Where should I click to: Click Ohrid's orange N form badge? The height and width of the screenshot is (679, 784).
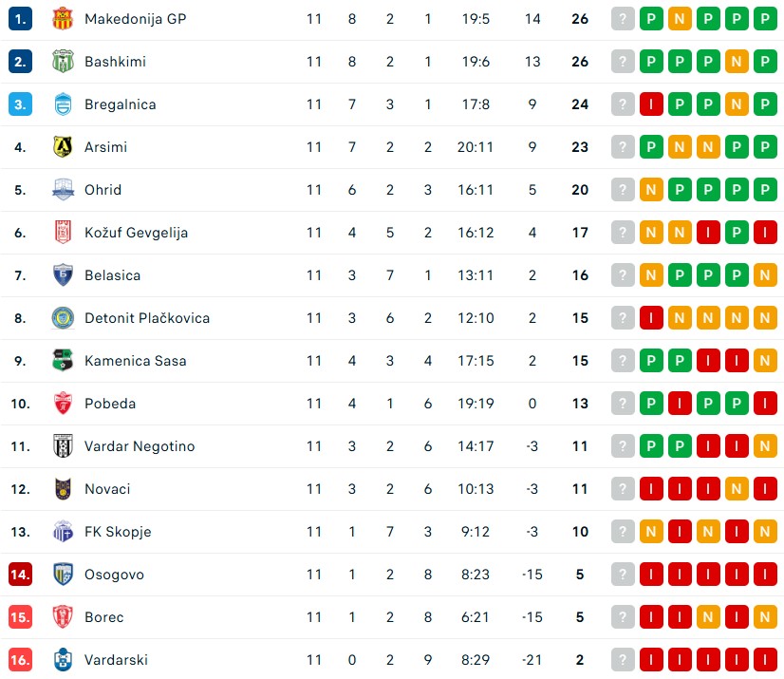(x=651, y=190)
